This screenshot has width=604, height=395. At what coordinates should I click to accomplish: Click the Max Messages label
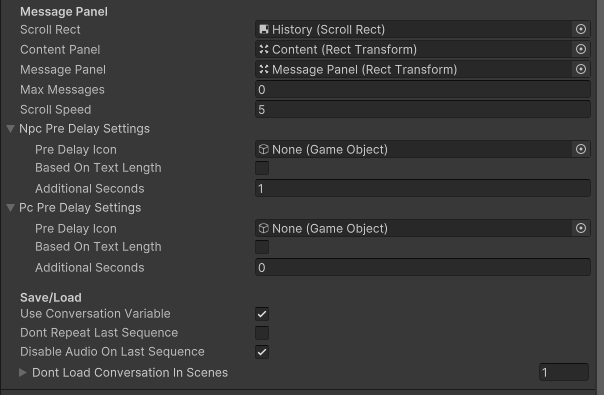62,90
